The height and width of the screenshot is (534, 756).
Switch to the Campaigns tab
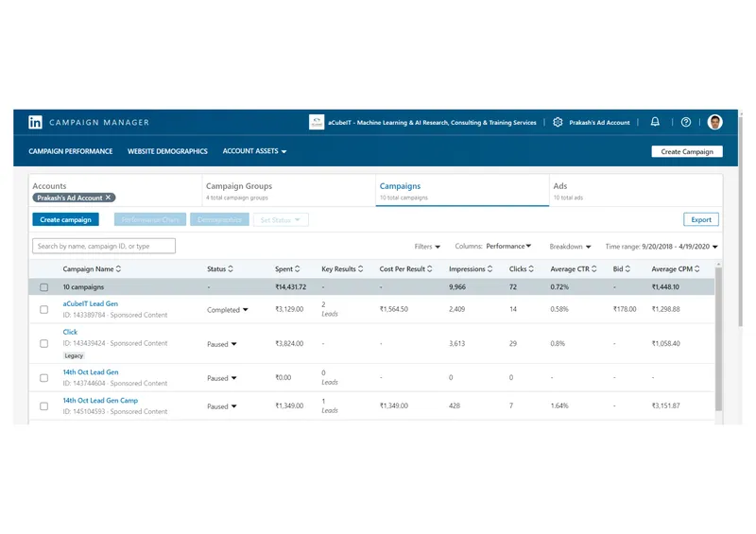462,191
